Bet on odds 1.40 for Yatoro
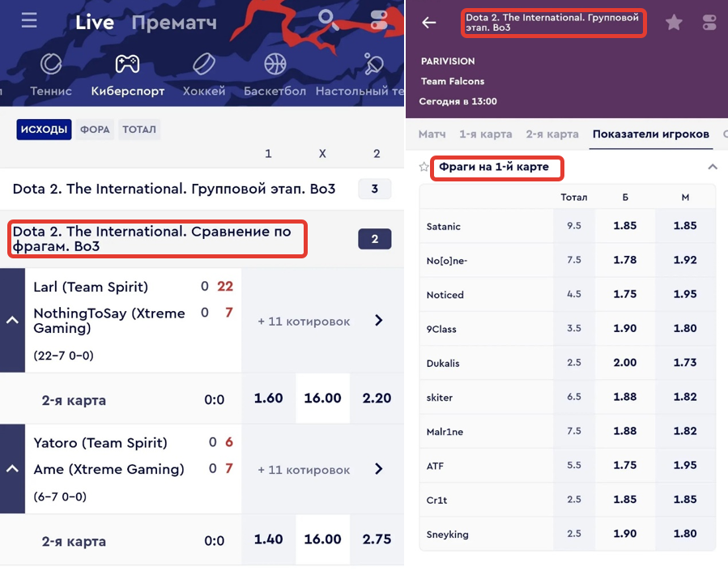 coord(268,539)
